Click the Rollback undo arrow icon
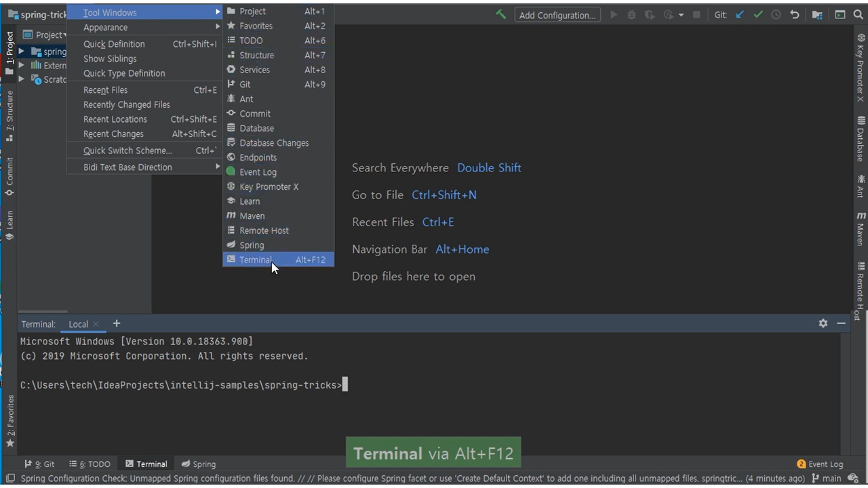 tap(795, 14)
